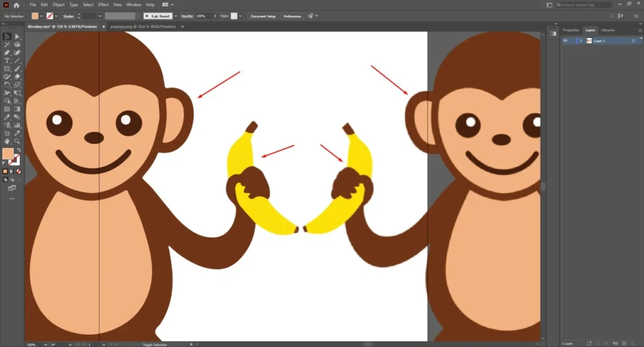Screen dimensions: 644x347
Task: Open stroke color dropdown arrow
Action: [x=56, y=16]
